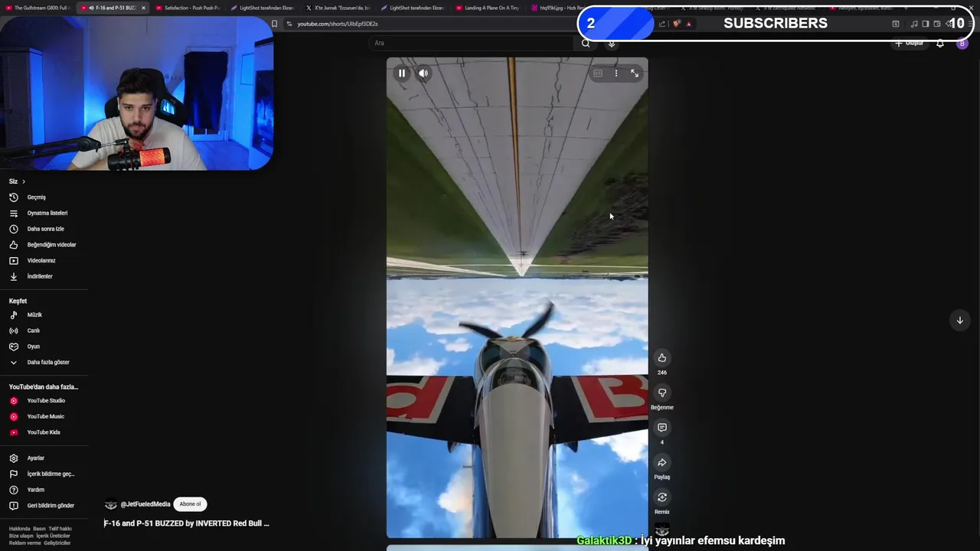Switch to Landing A Plane On A Tiny tab
This screenshot has height=551, width=980.
tap(487, 8)
